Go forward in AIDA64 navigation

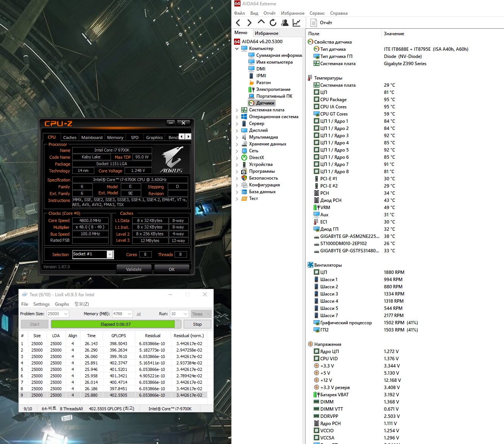point(249,23)
